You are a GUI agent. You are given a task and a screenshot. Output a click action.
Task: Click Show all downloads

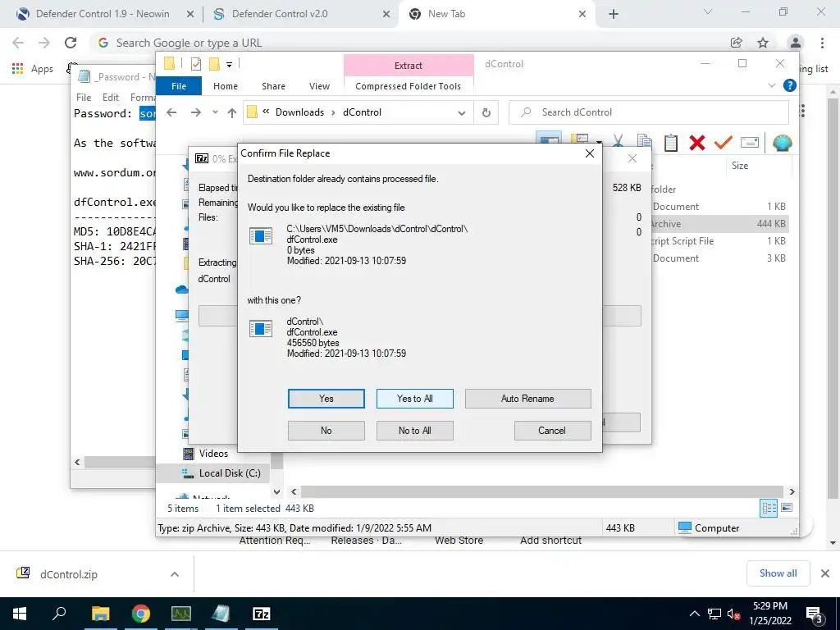pyautogui.click(x=778, y=573)
